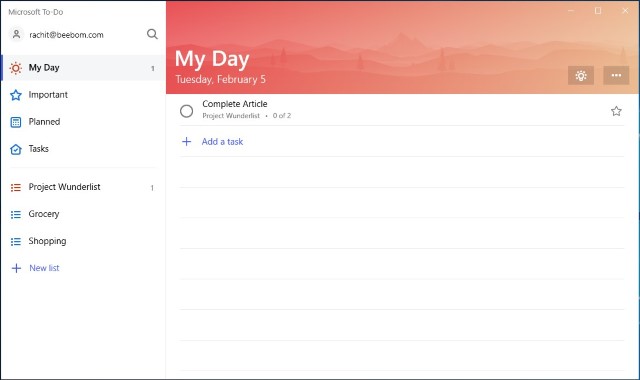Click the Planned calendar icon
Screen dimensions: 640x380
pos(16,122)
